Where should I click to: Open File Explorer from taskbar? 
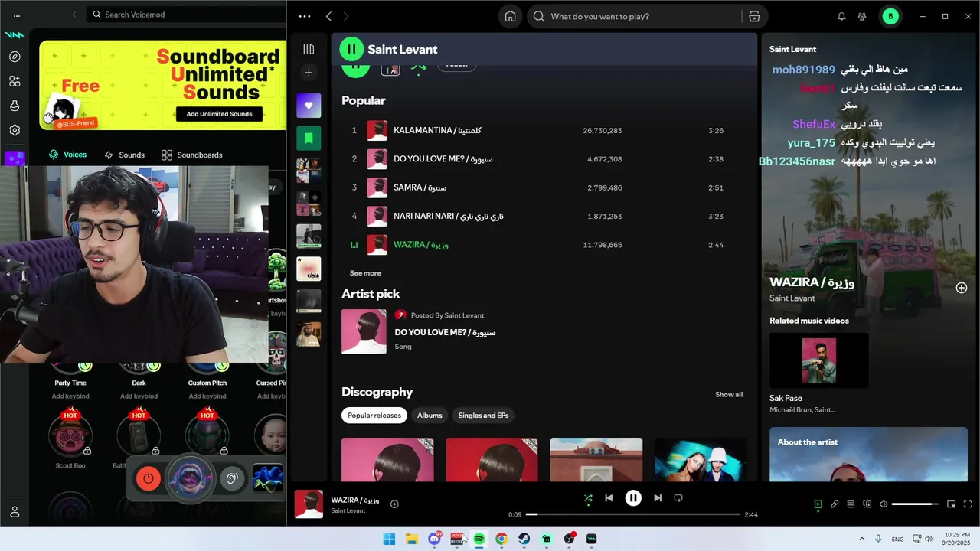(411, 539)
